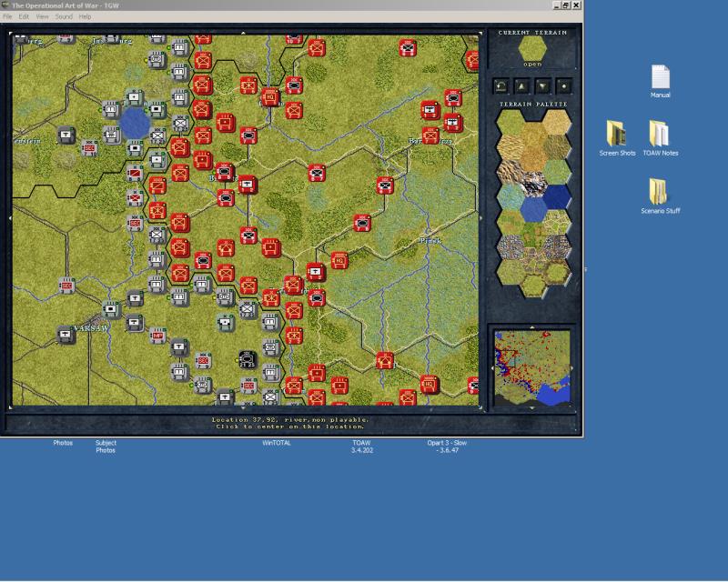Screen dimensions: 728x582
Task: Click the 'Subject Photos' desktop label
Action: point(106,447)
